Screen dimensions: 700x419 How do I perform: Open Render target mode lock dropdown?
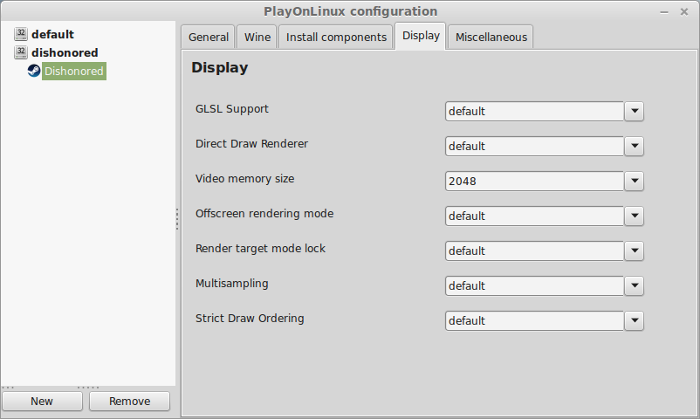[634, 251]
